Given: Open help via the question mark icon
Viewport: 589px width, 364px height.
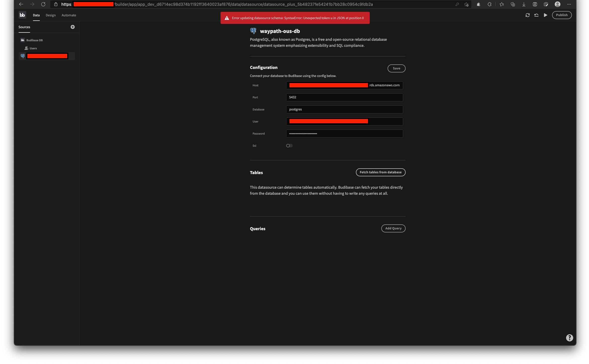Looking at the screenshot, I should pyautogui.click(x=569, y=338).
